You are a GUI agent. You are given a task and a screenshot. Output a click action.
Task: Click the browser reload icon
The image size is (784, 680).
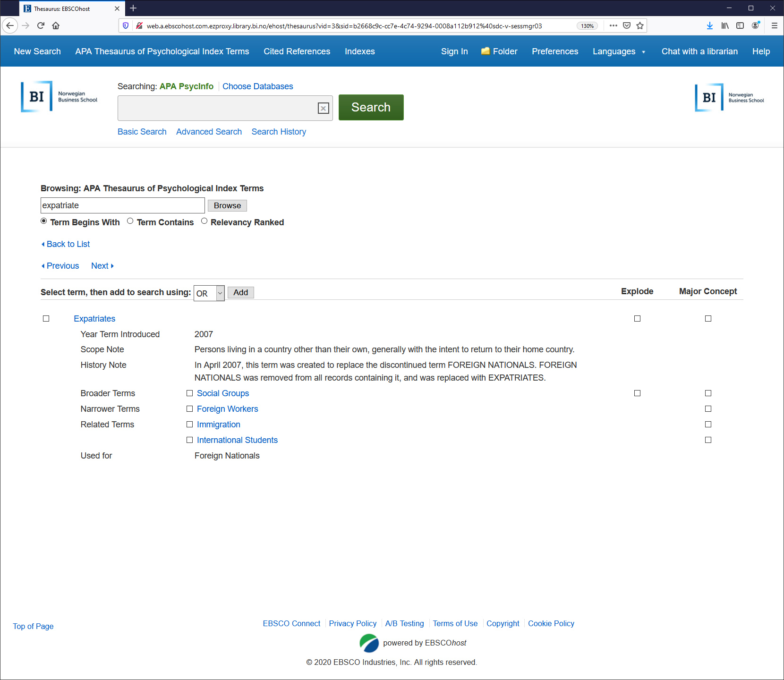(x=41, y=25)
